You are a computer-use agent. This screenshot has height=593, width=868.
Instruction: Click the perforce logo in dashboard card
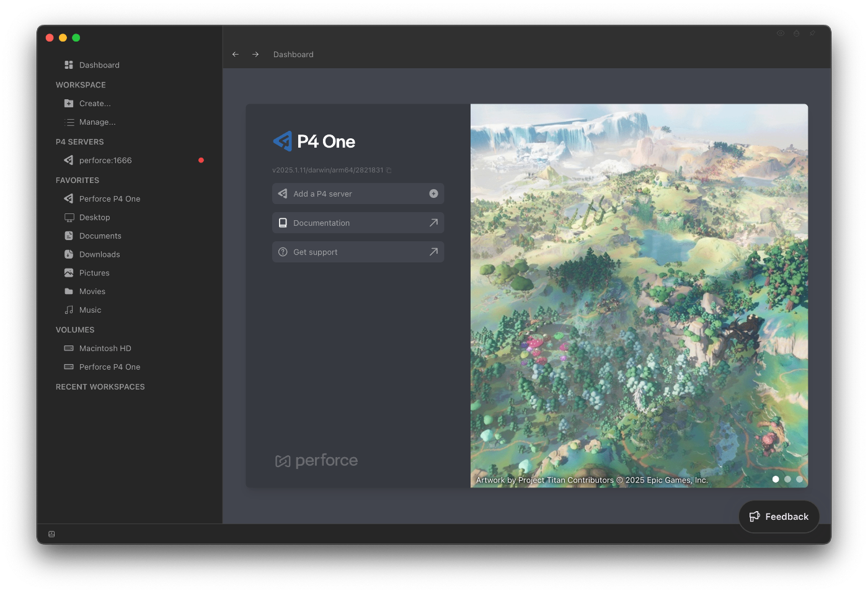(316, 460)
